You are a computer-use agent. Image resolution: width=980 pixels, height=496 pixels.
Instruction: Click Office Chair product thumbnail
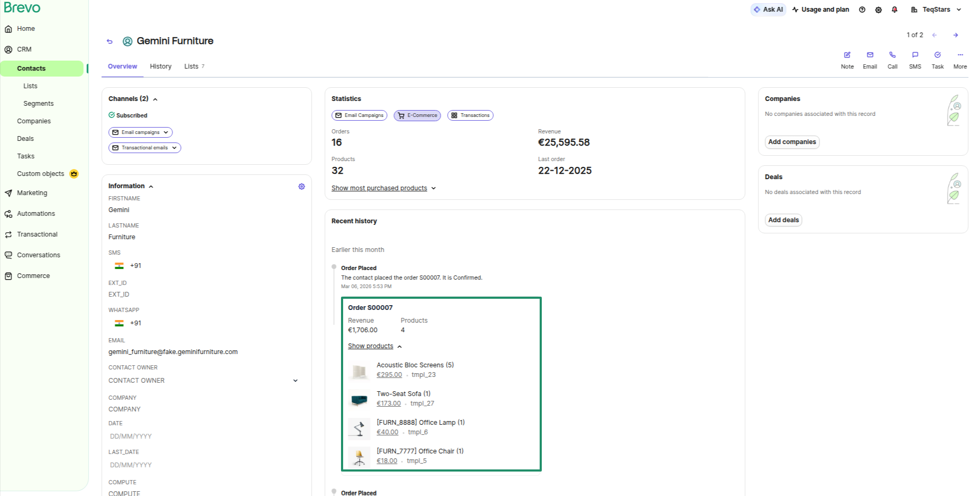(x=360, y=457)
